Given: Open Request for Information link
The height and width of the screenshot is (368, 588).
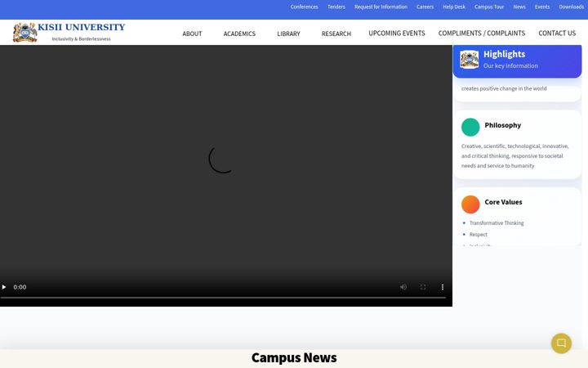Looking at the screenshot, I should (381, 7).
